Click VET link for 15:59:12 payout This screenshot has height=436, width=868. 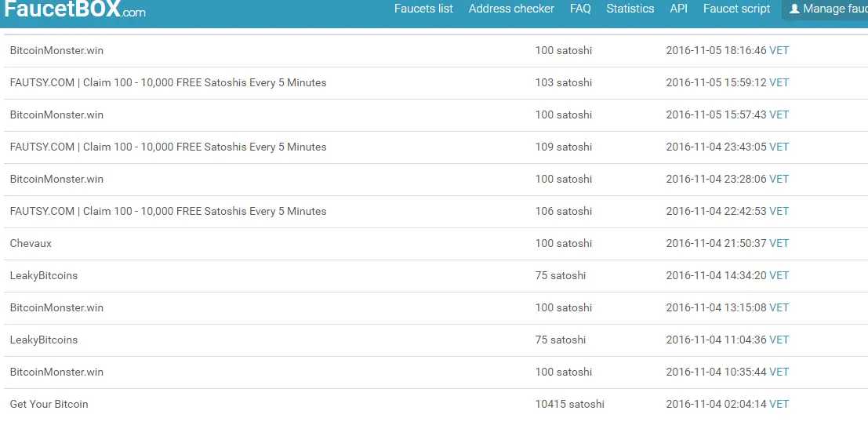[x=779, y=82]
